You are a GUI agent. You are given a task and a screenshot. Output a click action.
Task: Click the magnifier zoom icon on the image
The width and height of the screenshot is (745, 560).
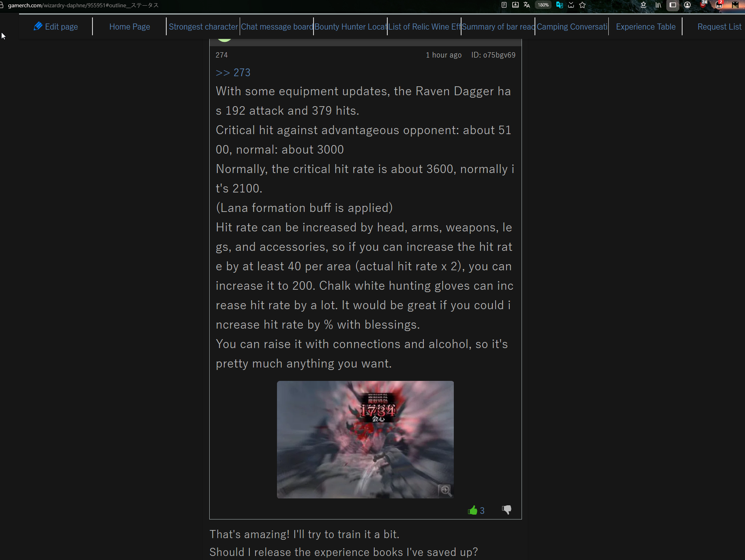tap(445, 490)
